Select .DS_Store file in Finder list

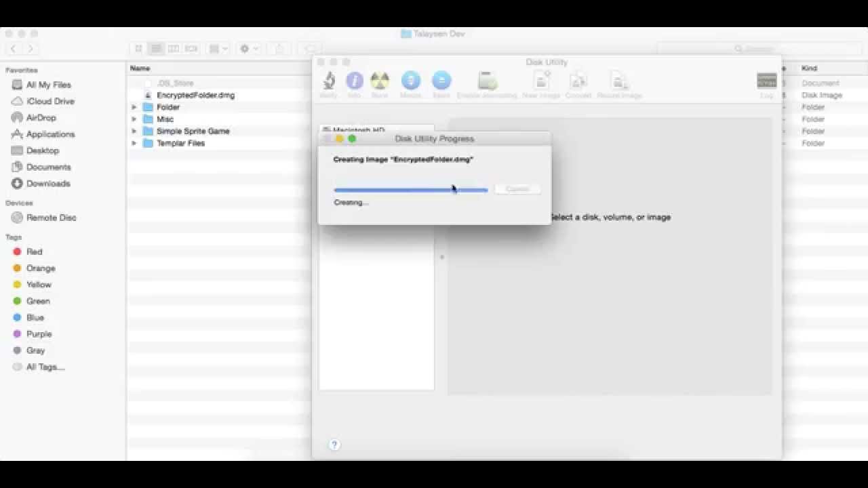[175, 83]
